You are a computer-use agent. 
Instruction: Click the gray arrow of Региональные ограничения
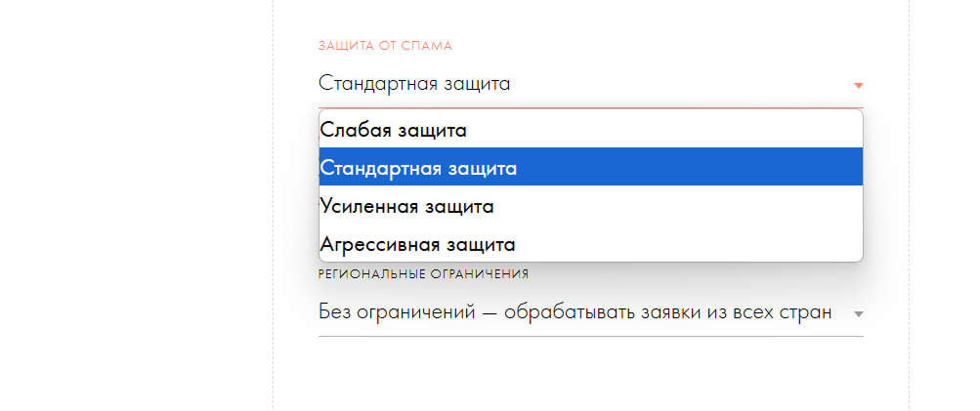tap(858, 314)
